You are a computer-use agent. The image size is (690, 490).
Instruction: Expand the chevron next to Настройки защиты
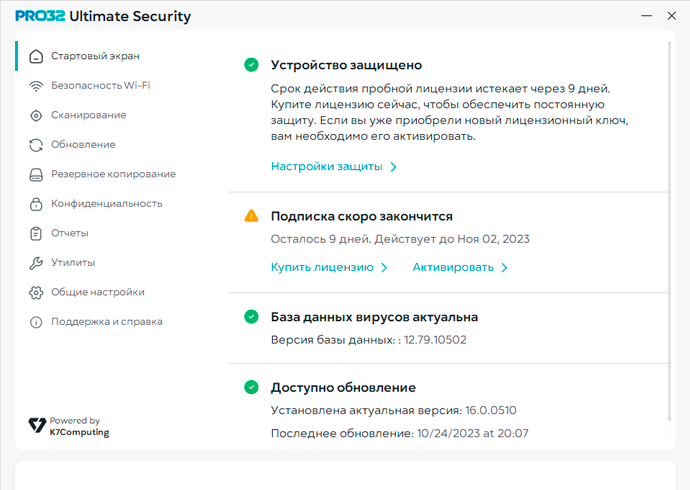coord(394,167)
